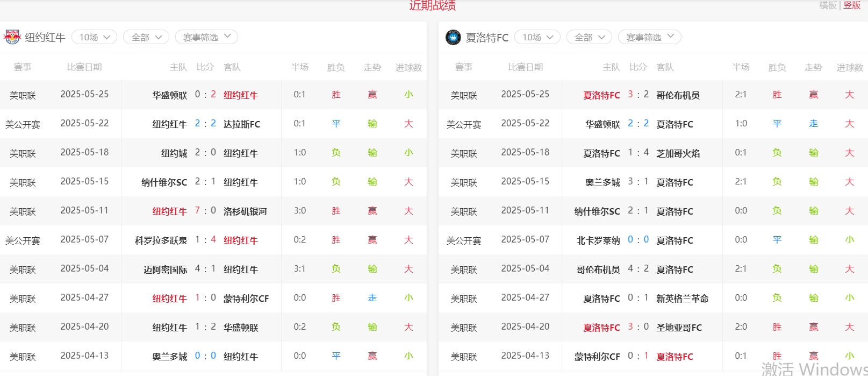Click the 进球数 column header in 纽约红牛 table
The height and width of the screenshot is (376, 868).
(x=408, y=67)
